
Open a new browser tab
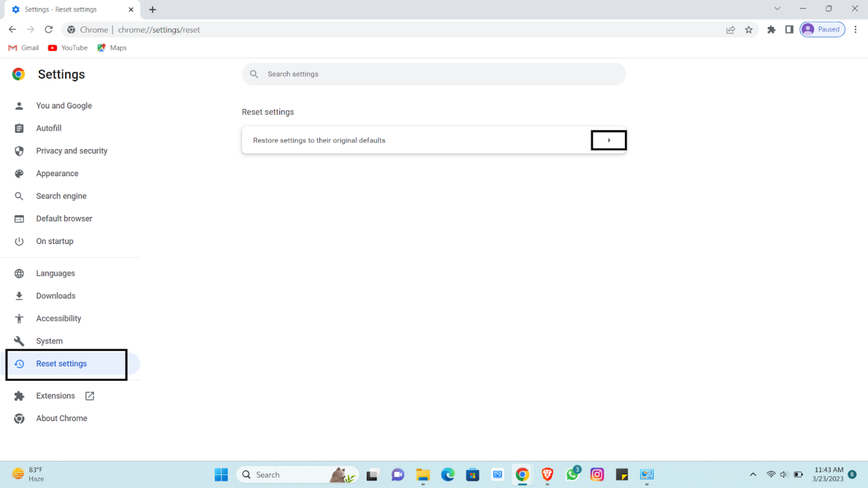153,9
